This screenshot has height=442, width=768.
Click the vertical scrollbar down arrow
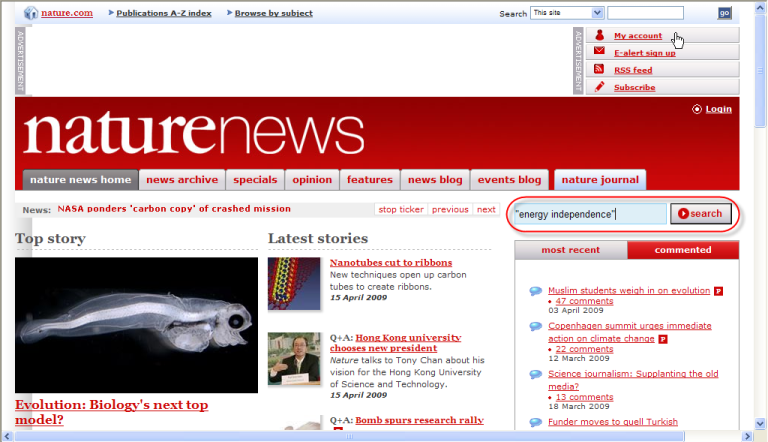760,423
